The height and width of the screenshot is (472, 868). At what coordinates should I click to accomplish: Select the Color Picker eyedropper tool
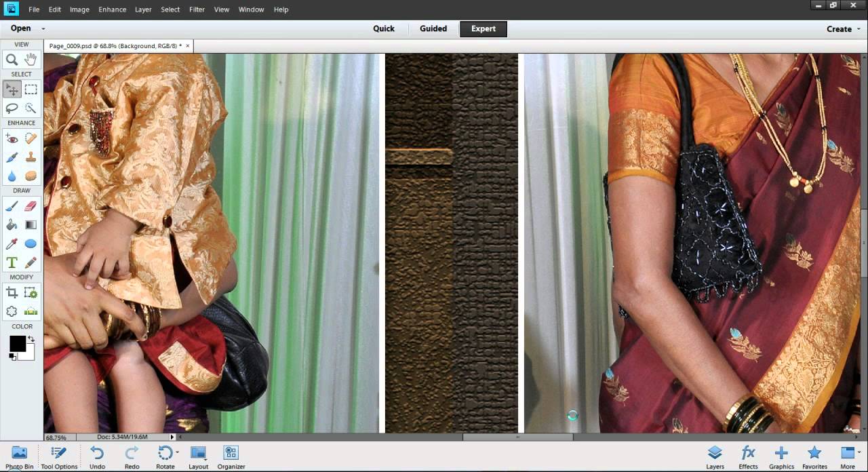coord(12,243)
